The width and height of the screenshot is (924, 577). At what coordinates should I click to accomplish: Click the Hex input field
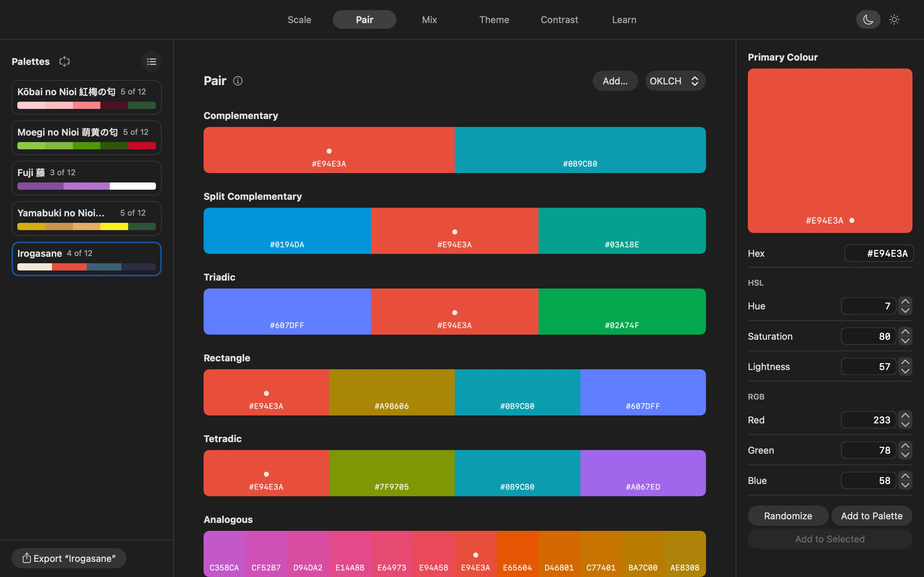pyautogui.click(x=879, y=254)
